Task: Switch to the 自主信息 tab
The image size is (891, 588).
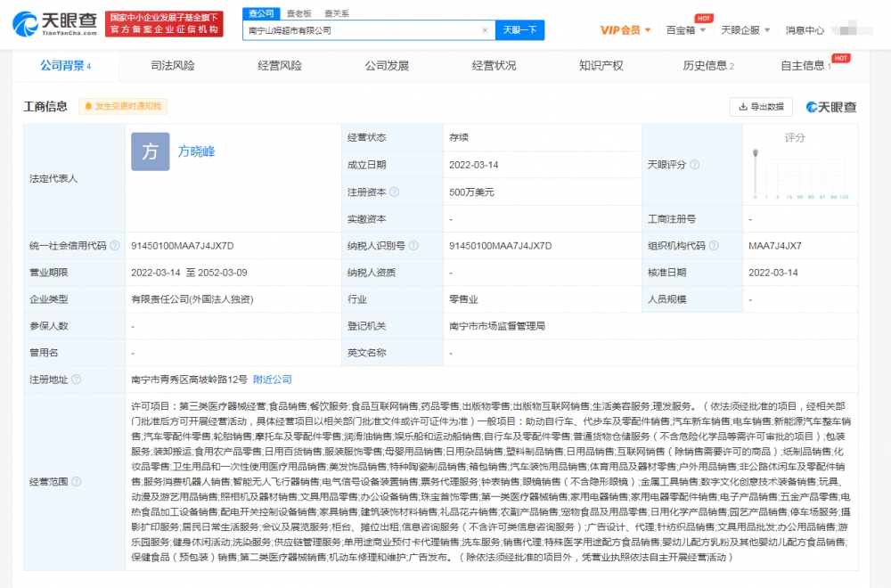Action: point(805,66)
